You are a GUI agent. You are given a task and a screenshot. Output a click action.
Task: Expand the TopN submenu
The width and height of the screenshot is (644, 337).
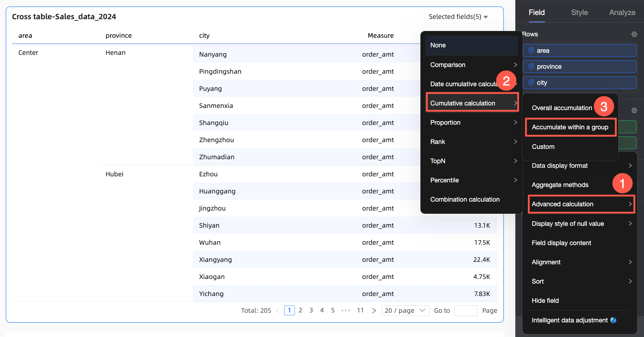click(x=515, y=161)
